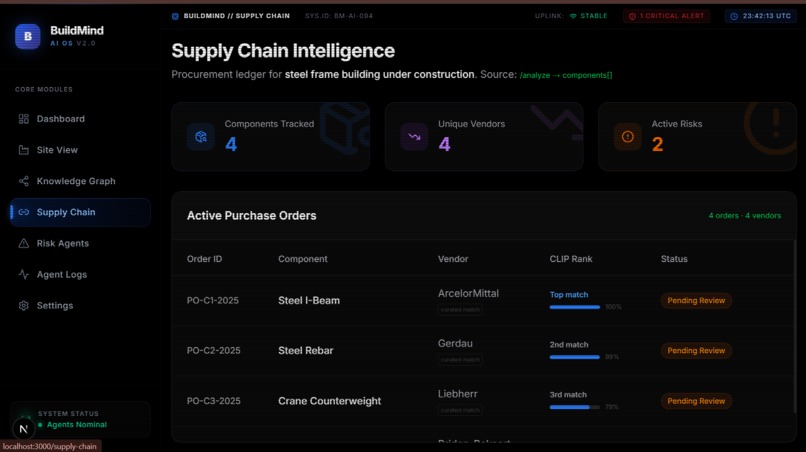Screen dimensions: 806x452
Task: Click the Settings gear icon
Action: coord(24,305)
